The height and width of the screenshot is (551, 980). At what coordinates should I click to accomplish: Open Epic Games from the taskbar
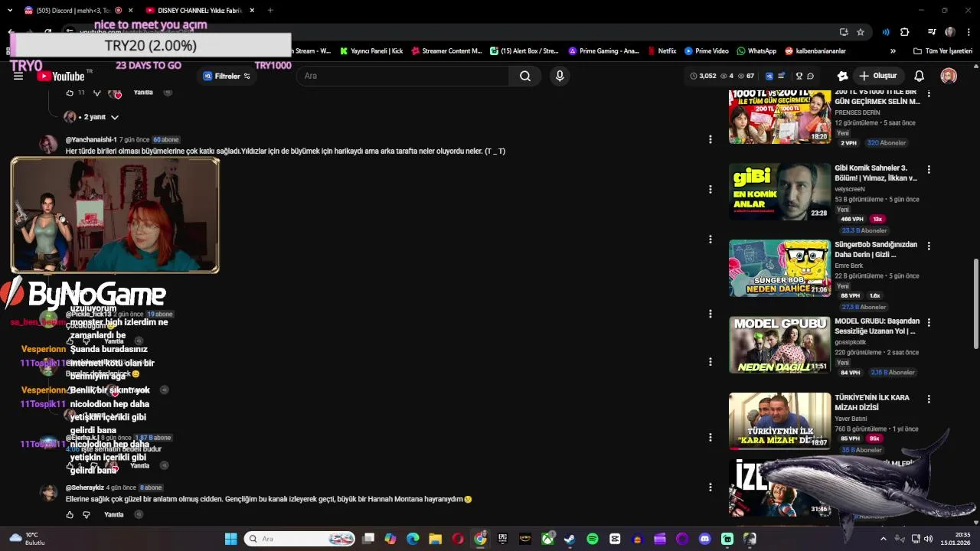pyautogui.click(x=502, y=539)
